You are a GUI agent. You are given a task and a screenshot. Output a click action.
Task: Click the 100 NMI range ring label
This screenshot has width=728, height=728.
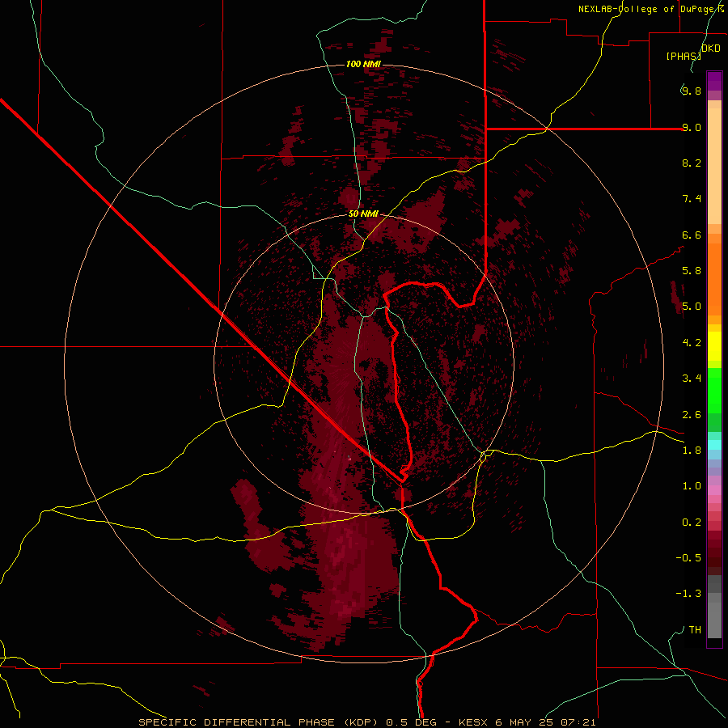(x=363, y=64)
